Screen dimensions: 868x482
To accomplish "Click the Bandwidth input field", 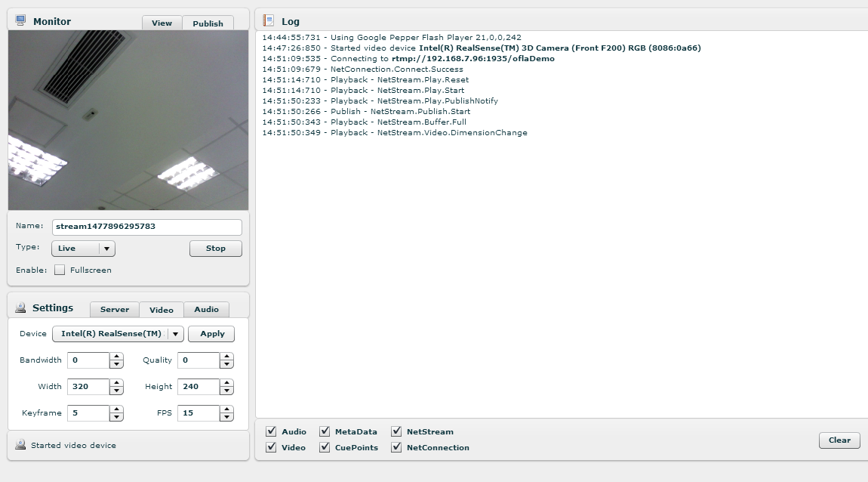I will [88, 360].
